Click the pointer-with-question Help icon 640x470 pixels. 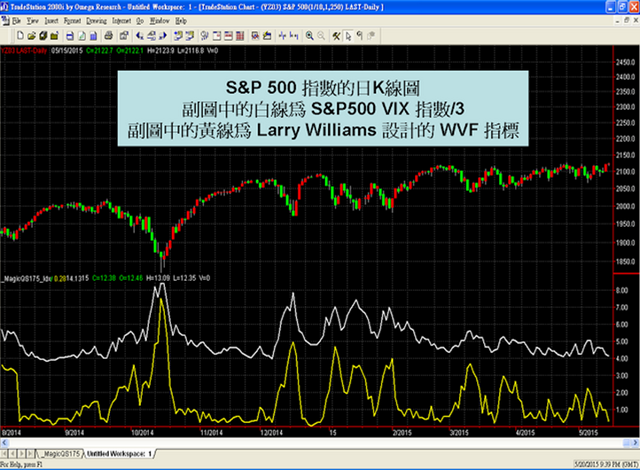pos(205,36)
